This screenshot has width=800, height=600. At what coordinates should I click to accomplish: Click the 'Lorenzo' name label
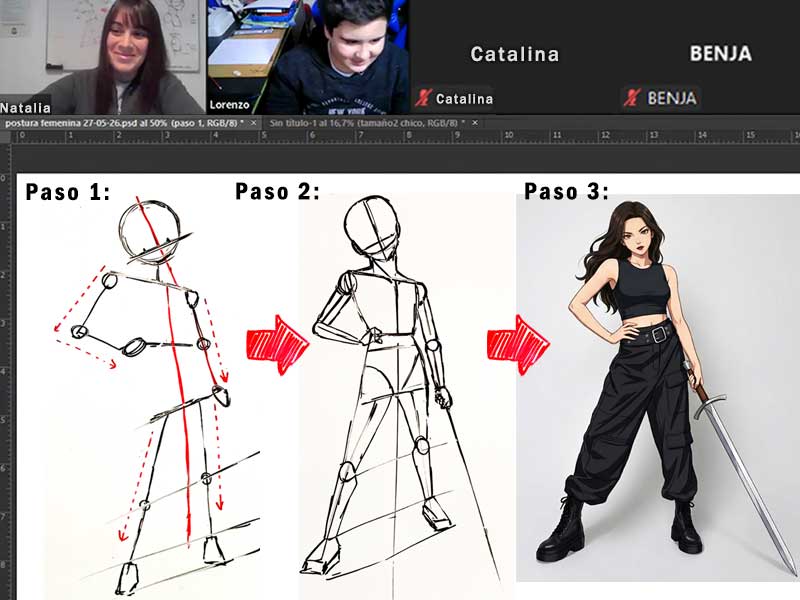click(230, 105)
